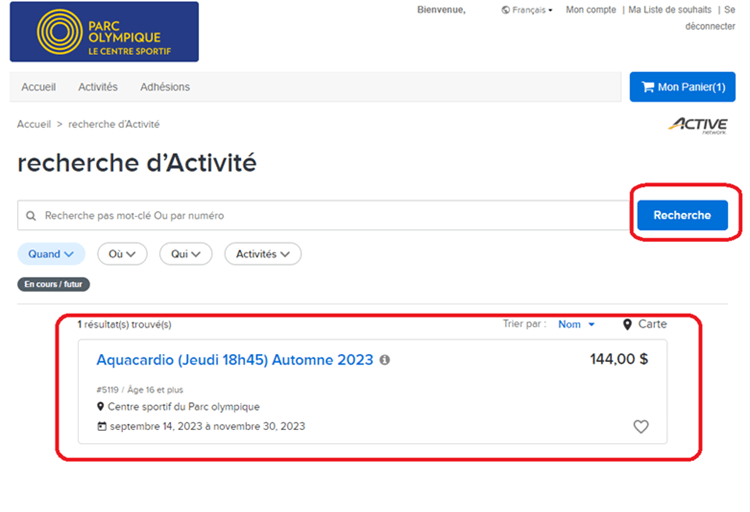Click the Active Network logo
The height and width of the screenshot is (512, 750).
click(x=698, y=125)
